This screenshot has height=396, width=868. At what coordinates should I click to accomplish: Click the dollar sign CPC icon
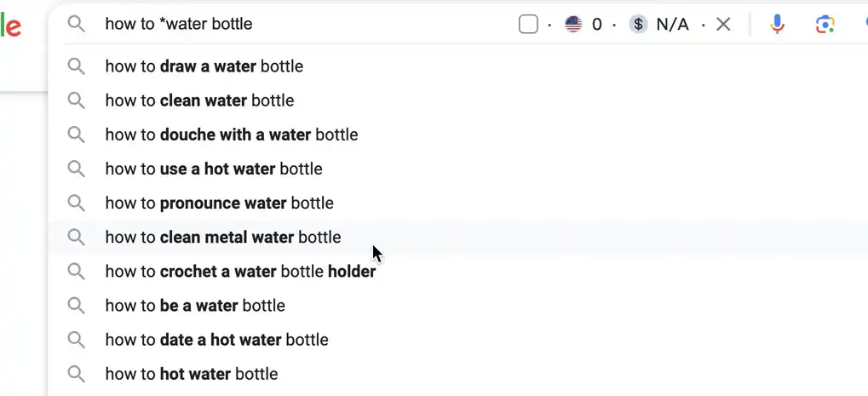click(638, 25)
